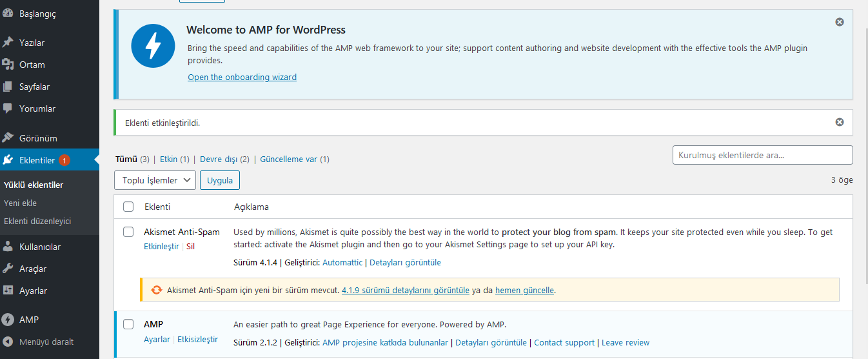Click the Sayfalar pages icon
Image resolution: width=868 pixels, height=359 pixels.
(x=8, y=87)
